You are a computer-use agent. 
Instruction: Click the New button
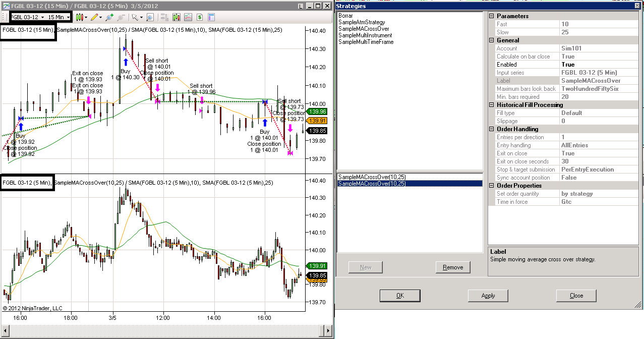366,267
